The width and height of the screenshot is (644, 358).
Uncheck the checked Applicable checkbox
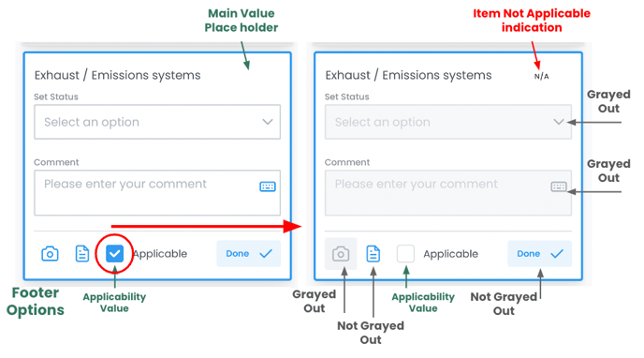pos(114,254)
